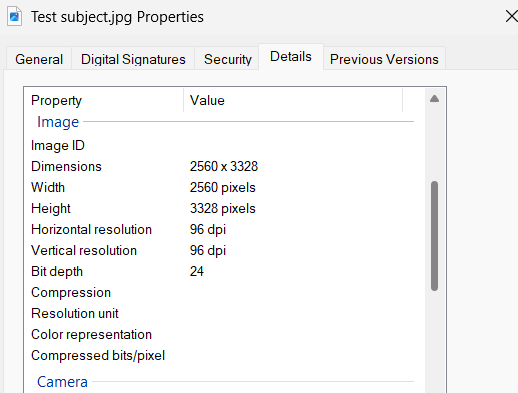
Task: Close the Properties dialog
Action: pos(511,16)
